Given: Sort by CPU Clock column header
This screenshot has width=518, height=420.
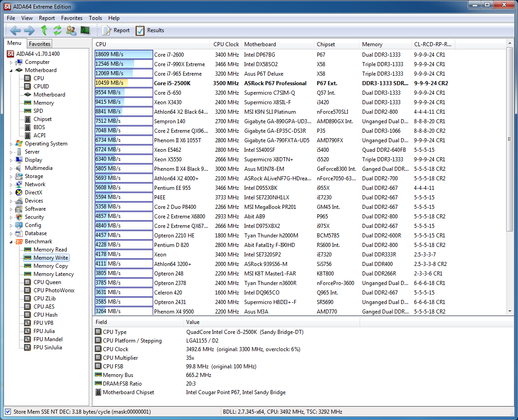Looking at the screenshot, I should [226, 44].
